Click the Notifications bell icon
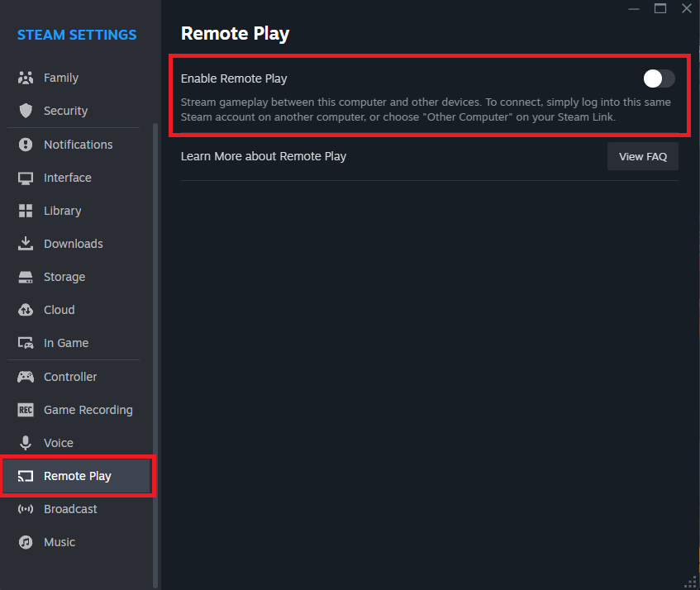This screenshot has height=590, width=700. pyautogui.click(x=25, y=145)
